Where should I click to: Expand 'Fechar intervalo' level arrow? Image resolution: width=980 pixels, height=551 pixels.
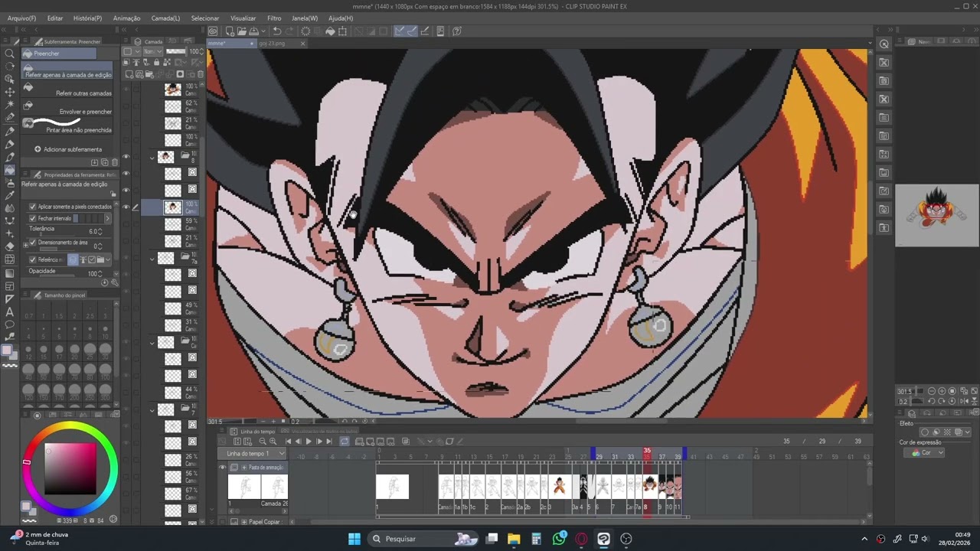pos(107,218)
